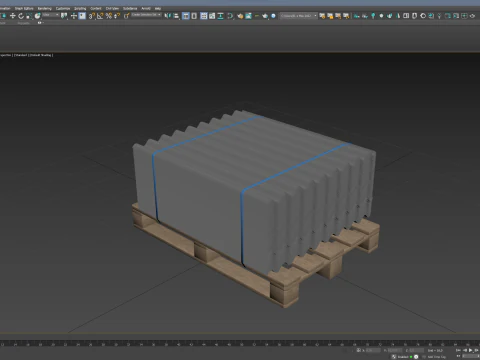
Task: Toggle the Spinner Snap button
Action: pos(117,16)
